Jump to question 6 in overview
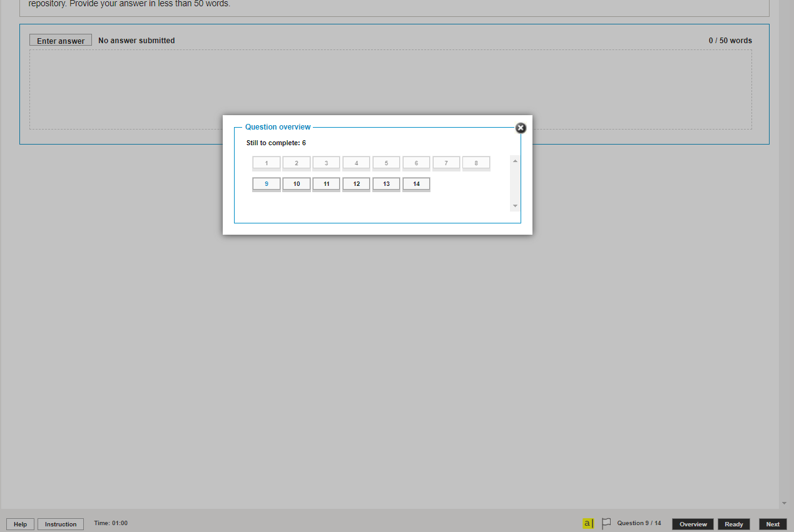The image size is (794, 532). (417, 163)
